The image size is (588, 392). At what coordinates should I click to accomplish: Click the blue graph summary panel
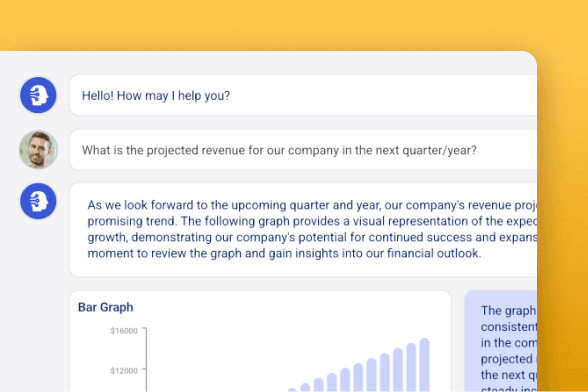(x=501, y=341)
